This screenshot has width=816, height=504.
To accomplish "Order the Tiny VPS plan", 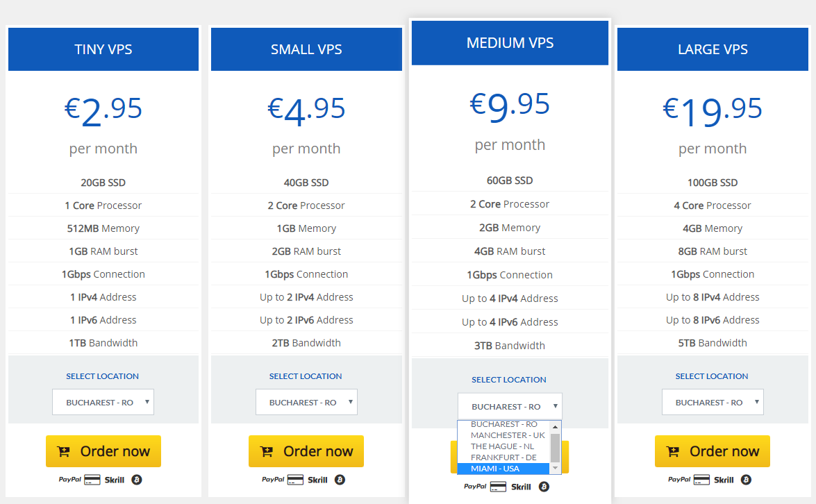I will pyautogui.click(x=103, y=451).
